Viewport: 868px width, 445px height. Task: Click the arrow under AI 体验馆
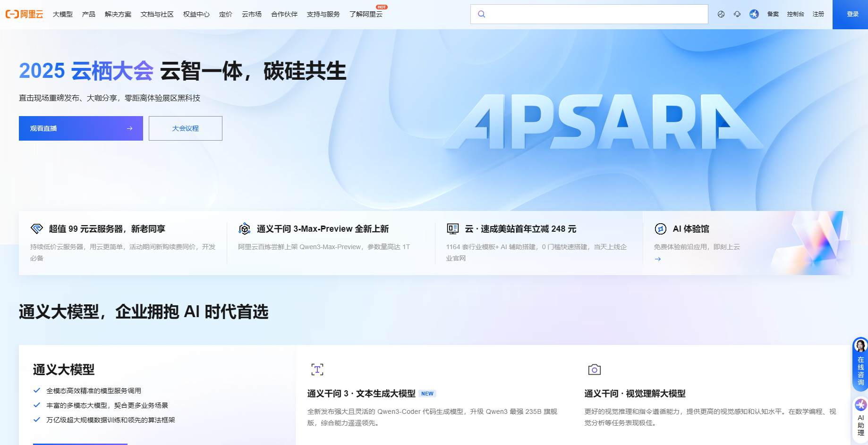point(658,259)
